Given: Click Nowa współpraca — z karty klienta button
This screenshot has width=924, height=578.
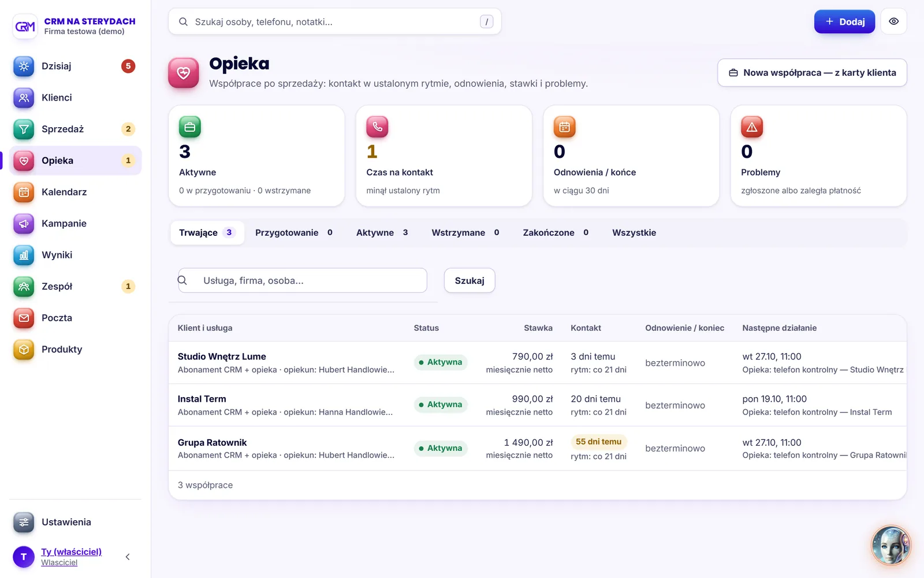Looking at the screenshot, I should (x=812, y=73).
